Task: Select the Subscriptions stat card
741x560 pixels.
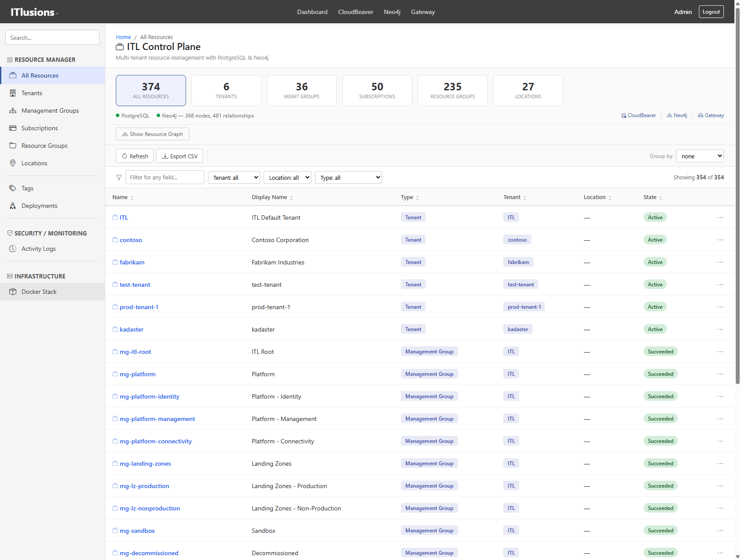Action: coord(377,90)
